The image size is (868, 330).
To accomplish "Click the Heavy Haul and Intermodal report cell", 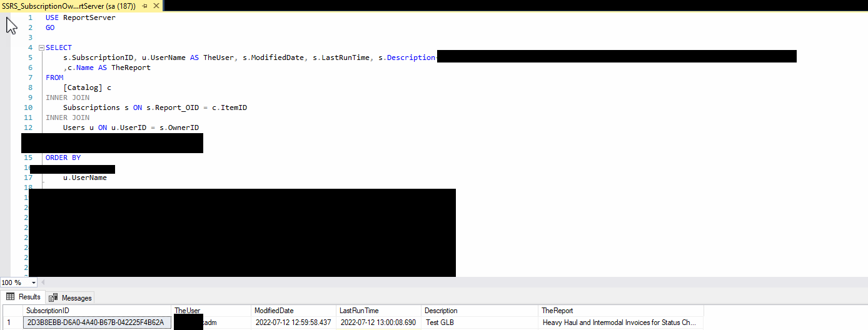I will point(619,322).
